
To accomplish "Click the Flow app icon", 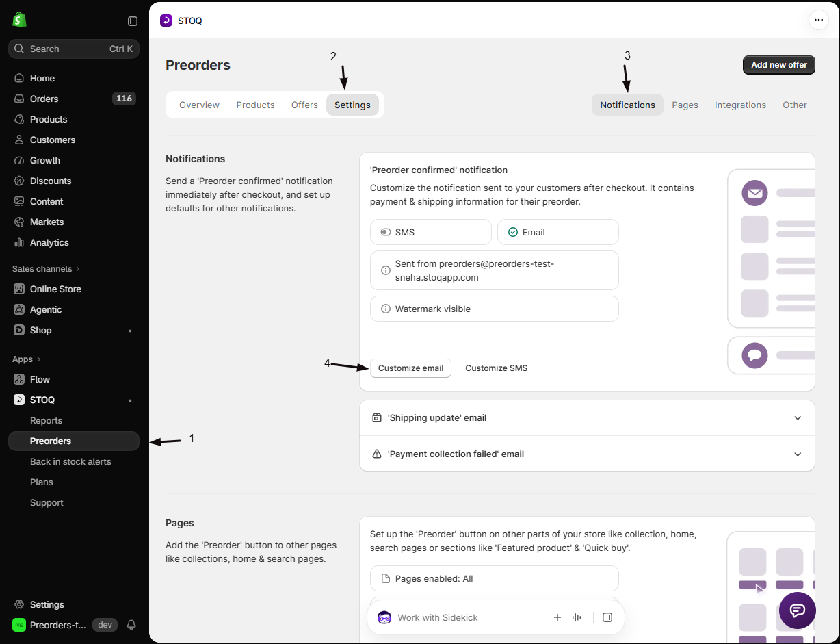I will [19, 379].
